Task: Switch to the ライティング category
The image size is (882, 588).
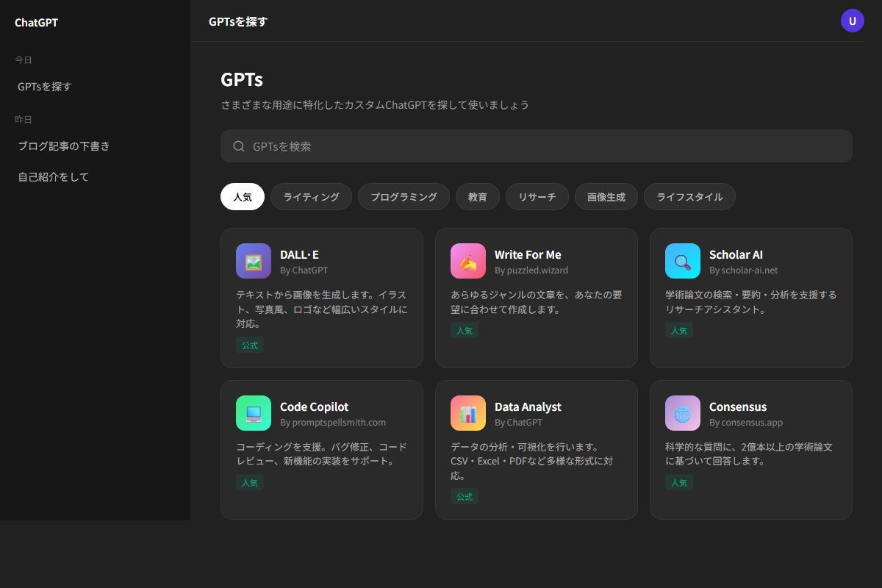Action: (x=311, y=196)
